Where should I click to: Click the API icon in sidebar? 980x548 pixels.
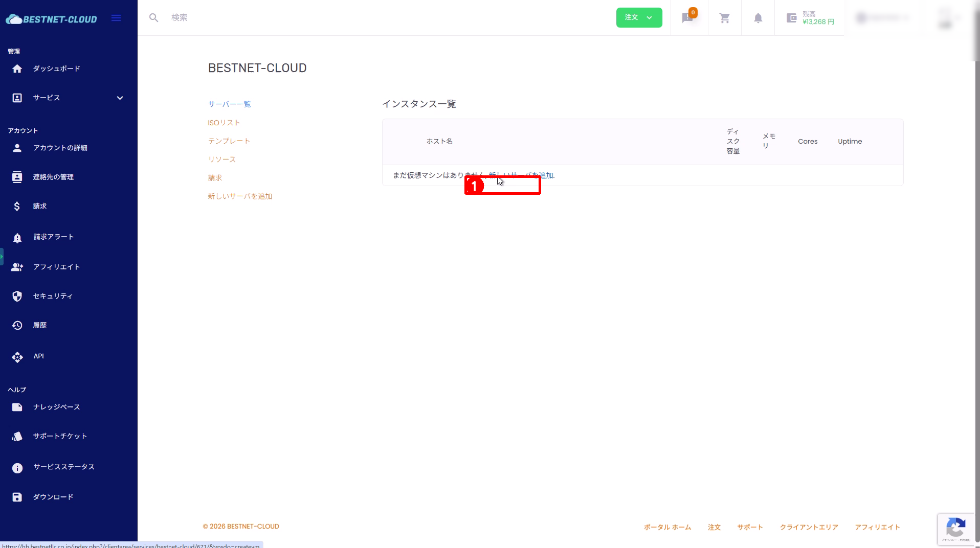(x=17, y=357)
